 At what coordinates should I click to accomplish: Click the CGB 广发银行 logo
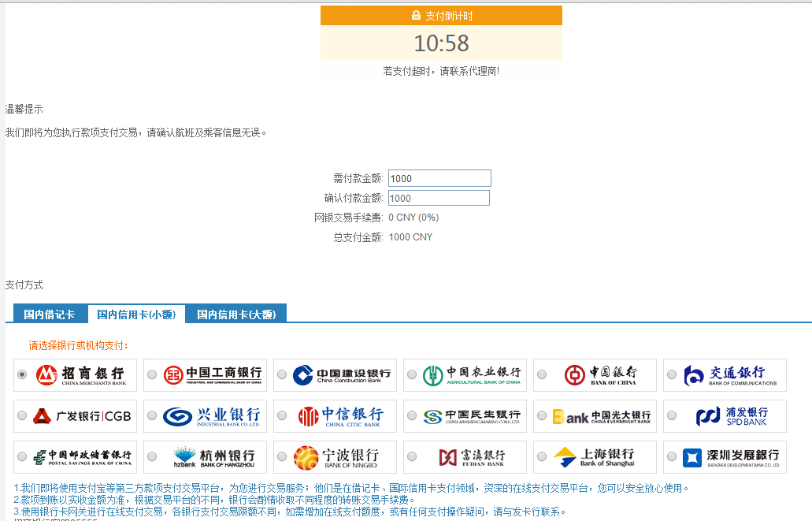(x=82, y=415)
